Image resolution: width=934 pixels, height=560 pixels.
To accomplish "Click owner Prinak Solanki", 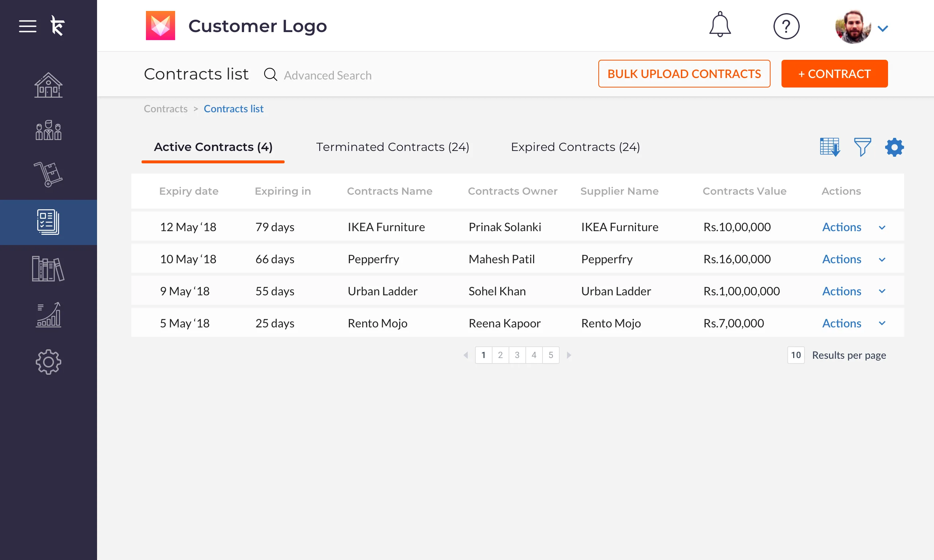I will [x=505, y=227].
